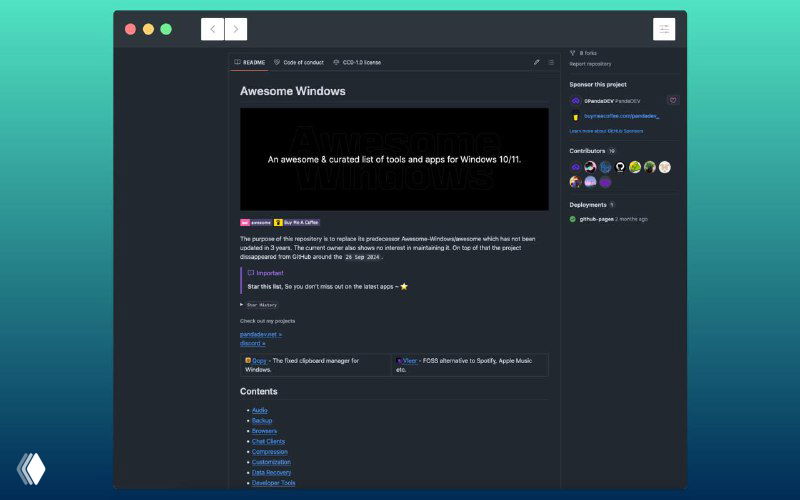Image resolution: width=800 pixels, height=500 pixels.
Task: Click the Awesome Windows banner image
Action: (394, 159)
